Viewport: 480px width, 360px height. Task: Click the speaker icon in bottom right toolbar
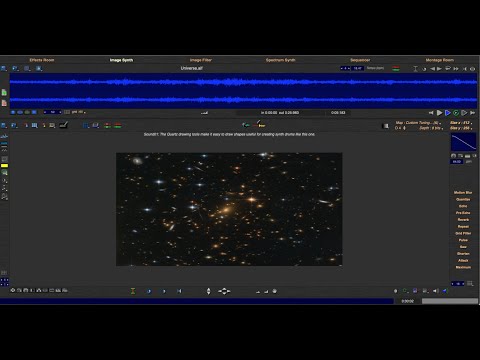pos(435,291)
